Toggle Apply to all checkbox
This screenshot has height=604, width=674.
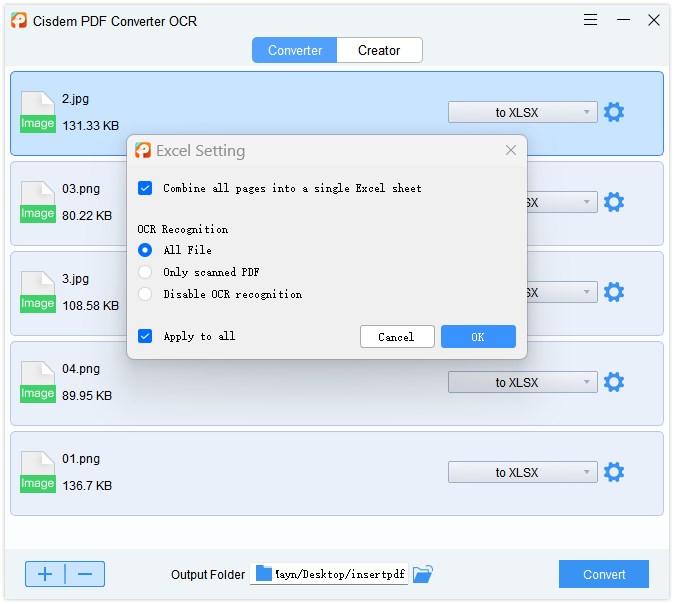point(145,336)
